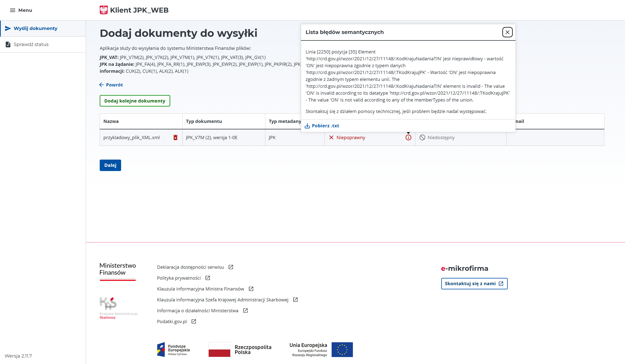Click the e-mikrofirma logo
625x364 pixels.
465,268
